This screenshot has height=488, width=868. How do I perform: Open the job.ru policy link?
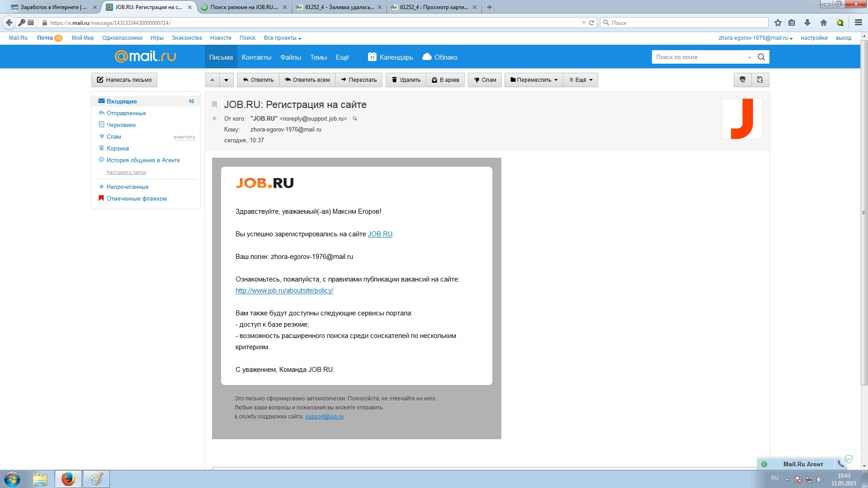coord(284,291)
